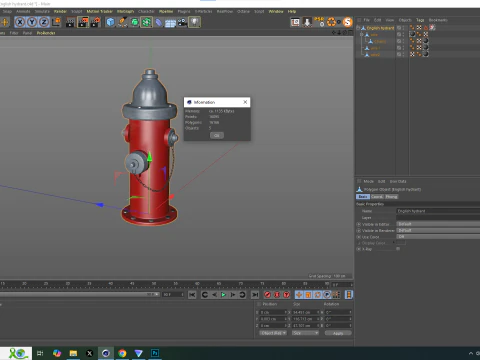The width and height of the screenshot is (480, 360).
Task: Select the blue deformer icon
Action: (159, 22)
